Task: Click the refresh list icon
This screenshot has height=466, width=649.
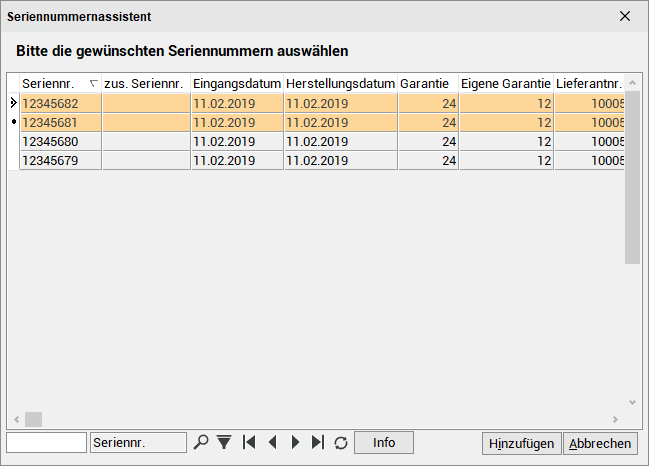Action: [341, 443]
